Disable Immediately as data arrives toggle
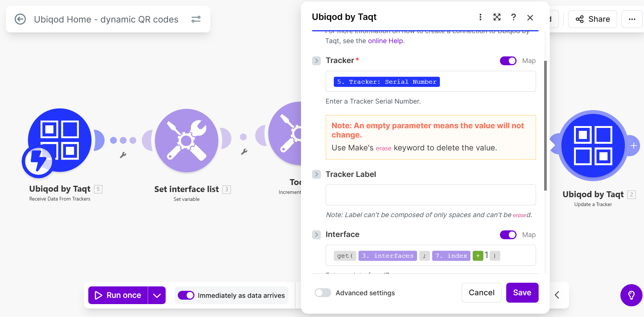The height and width of the screenshot is (317, 644). coord(186,295)
